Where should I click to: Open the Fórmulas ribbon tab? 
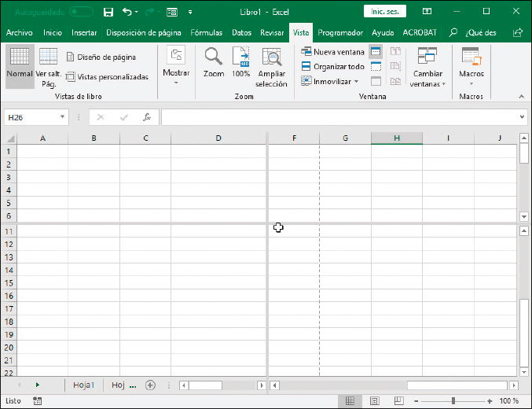pos(207,33)
